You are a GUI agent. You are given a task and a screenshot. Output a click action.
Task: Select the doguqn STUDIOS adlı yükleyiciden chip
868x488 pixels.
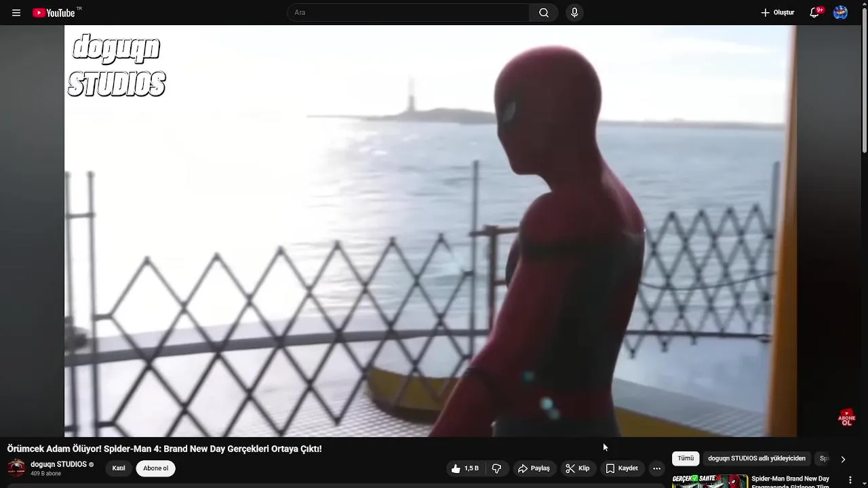757,459
